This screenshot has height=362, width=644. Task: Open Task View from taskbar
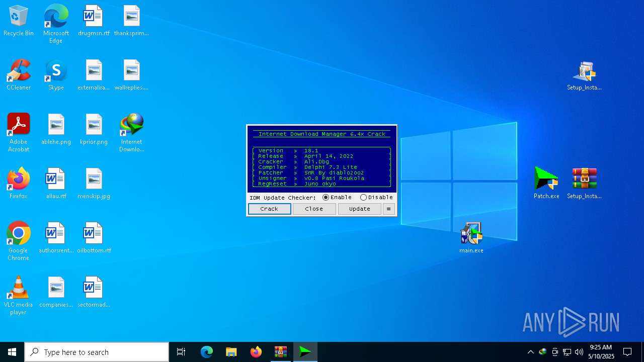pyautogui.click(x=181, y=352)
